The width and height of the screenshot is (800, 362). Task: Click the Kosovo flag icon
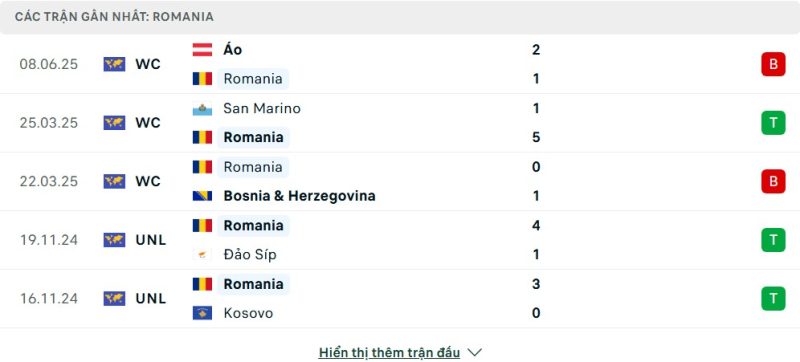[x=202, y=313]
